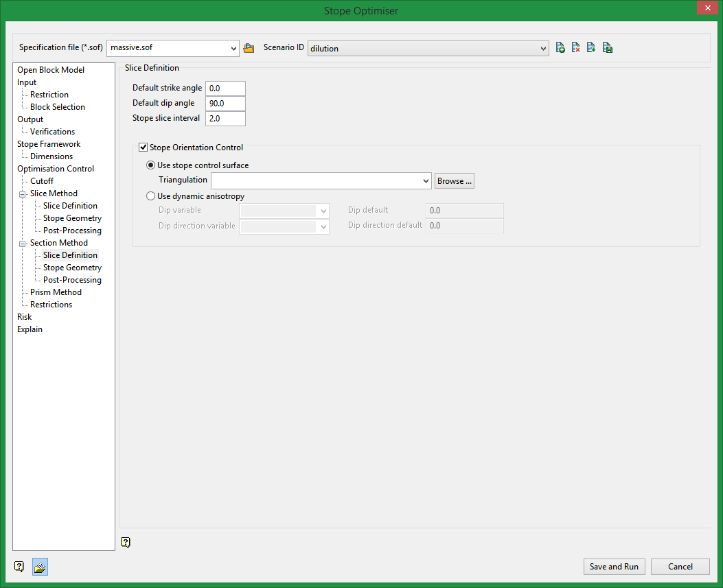
Task: Select Cutoff under Optimisation Control
Action: (42, 181)
